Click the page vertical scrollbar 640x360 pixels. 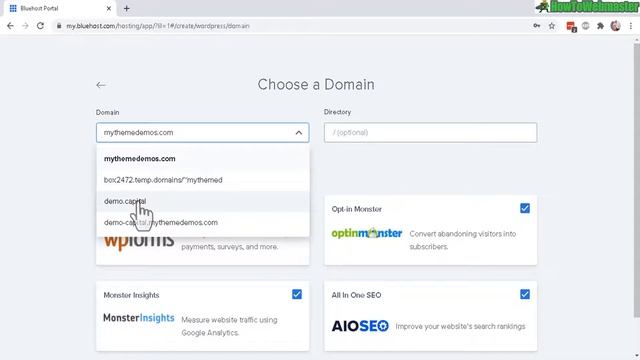[636, 180]
